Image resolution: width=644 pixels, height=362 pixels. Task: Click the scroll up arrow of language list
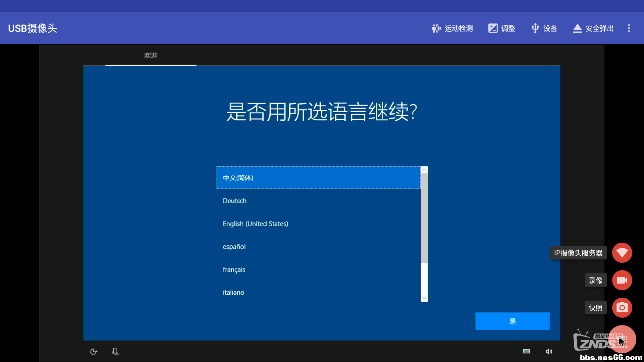click(424, 170)
